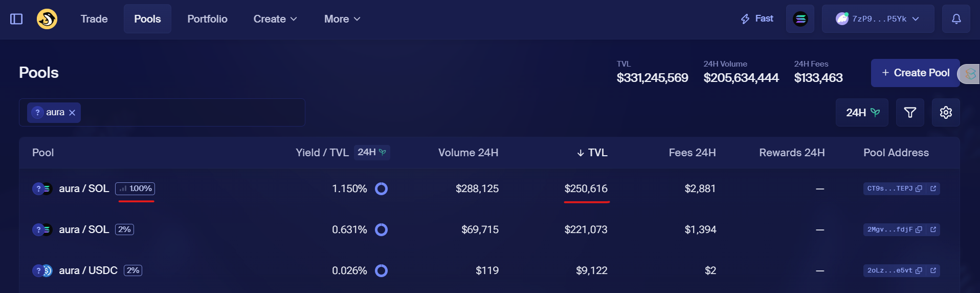This screenshot has height=293, width=980.
Task: Expand the Create dropdown menu
Action: click(275, 19)
